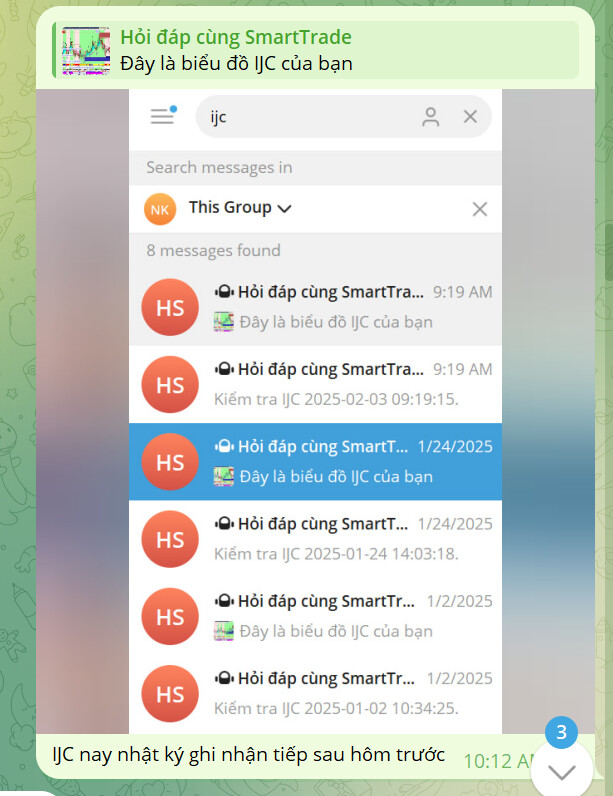Open the chart thumbnail in the reply header
This screenshot has width=613, height=796.
point(86,51)
